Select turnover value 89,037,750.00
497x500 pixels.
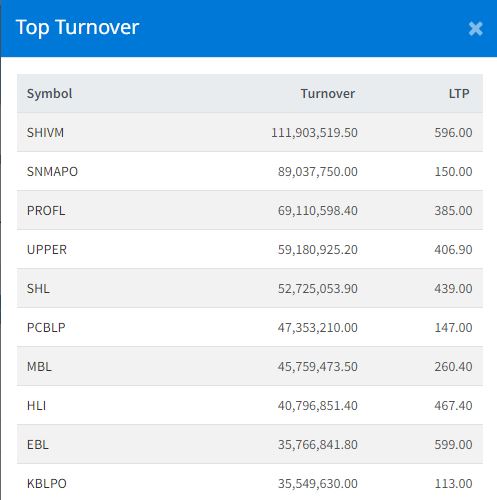(x=318, y=172)
